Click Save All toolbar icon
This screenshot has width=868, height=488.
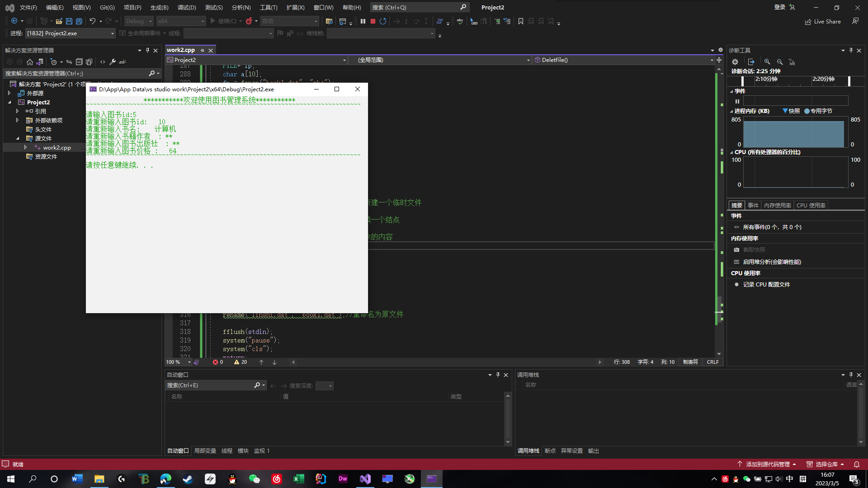79,21
